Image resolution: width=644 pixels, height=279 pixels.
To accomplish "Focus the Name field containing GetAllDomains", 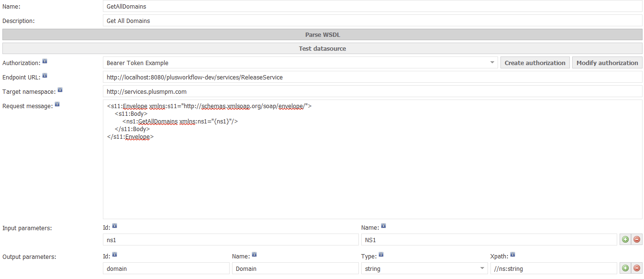I will 372,7.
